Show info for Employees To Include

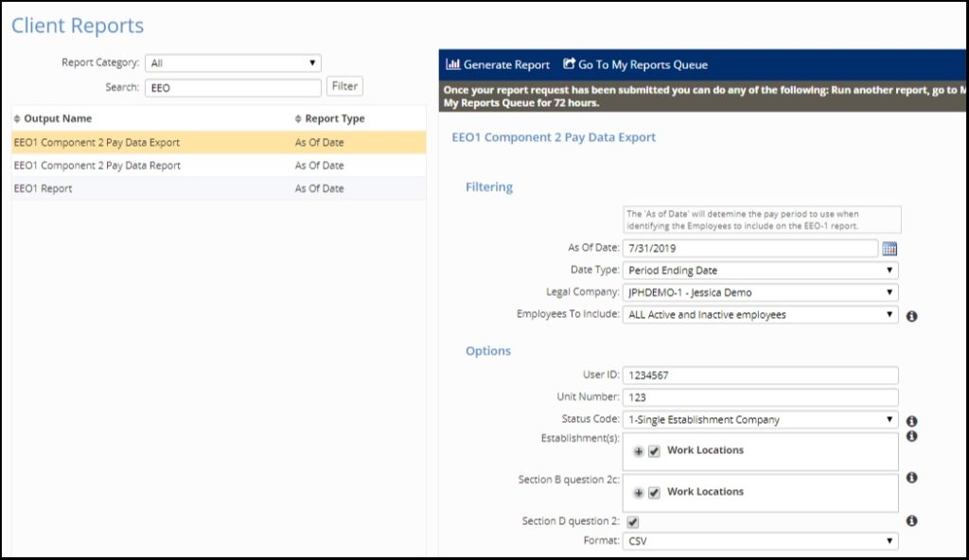[911, 316]
